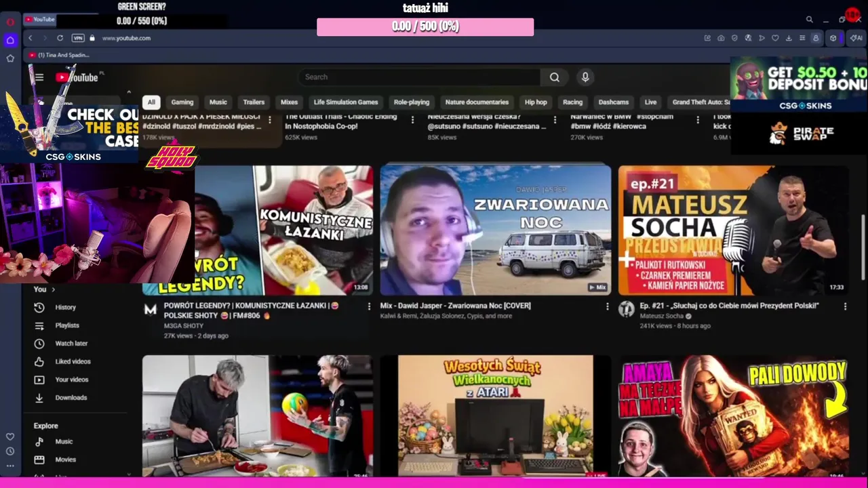
Task: Select the All filter chip
Action: [151, 102]
